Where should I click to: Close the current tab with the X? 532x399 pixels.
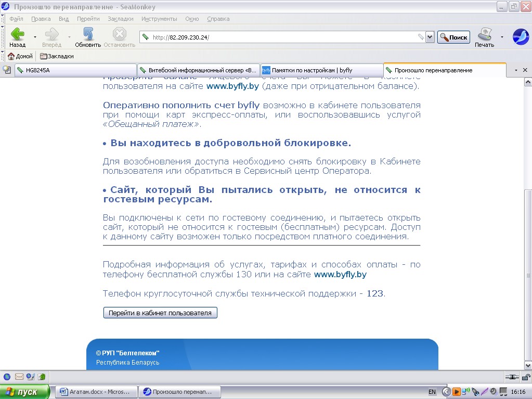525,70
